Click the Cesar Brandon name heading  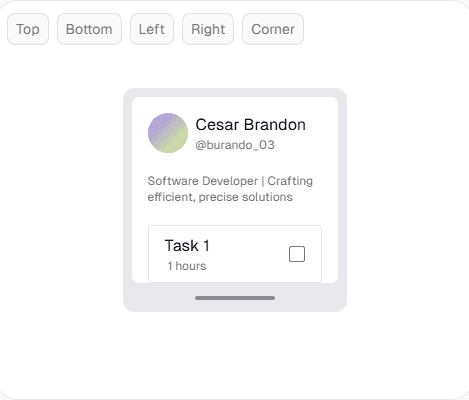pos(250,125)
